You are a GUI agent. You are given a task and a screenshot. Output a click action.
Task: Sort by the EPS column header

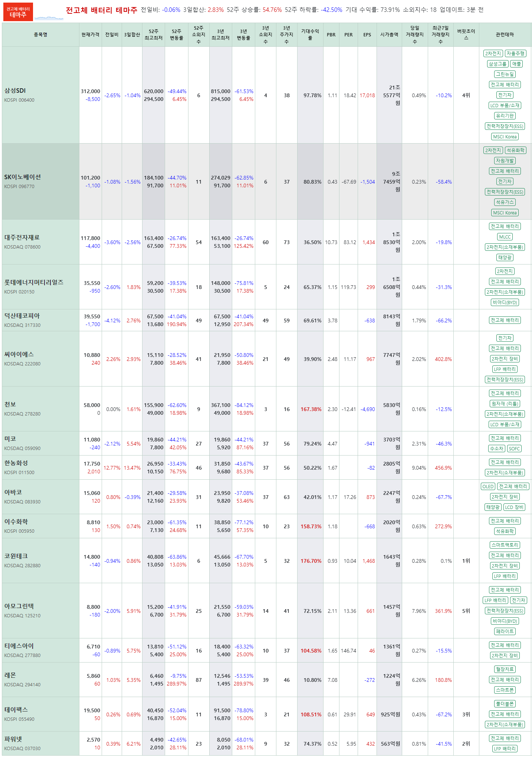tap(367, 34)
